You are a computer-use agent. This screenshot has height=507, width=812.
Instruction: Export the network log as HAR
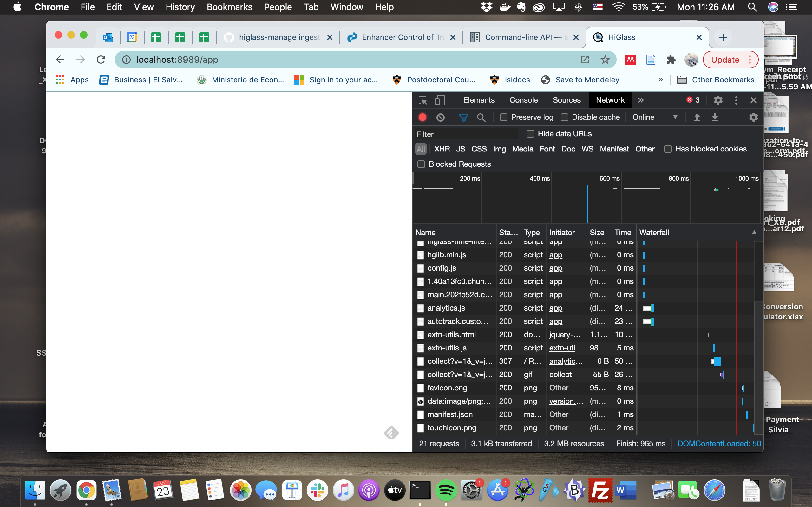click(715, 117)
